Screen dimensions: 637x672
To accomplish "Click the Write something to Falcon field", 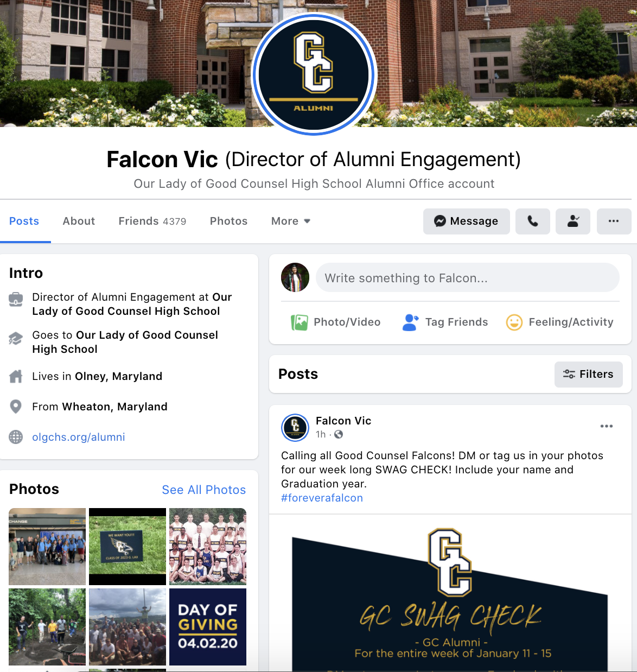I will pos(468,278).
